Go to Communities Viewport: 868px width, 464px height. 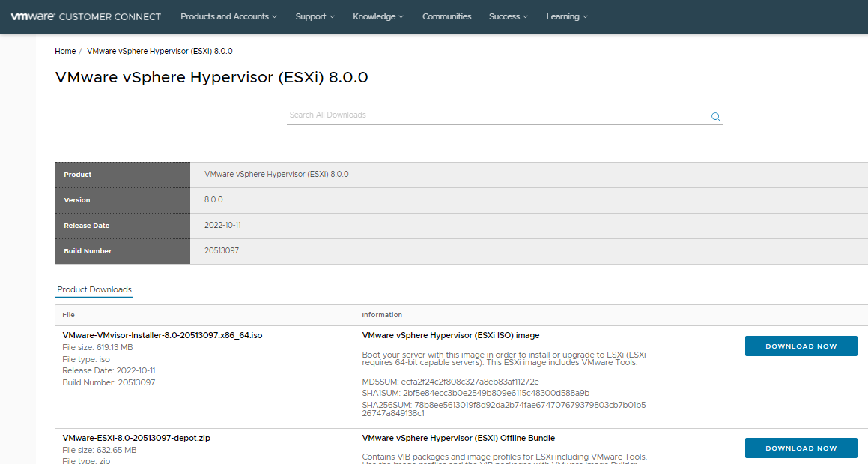[447, 16]
